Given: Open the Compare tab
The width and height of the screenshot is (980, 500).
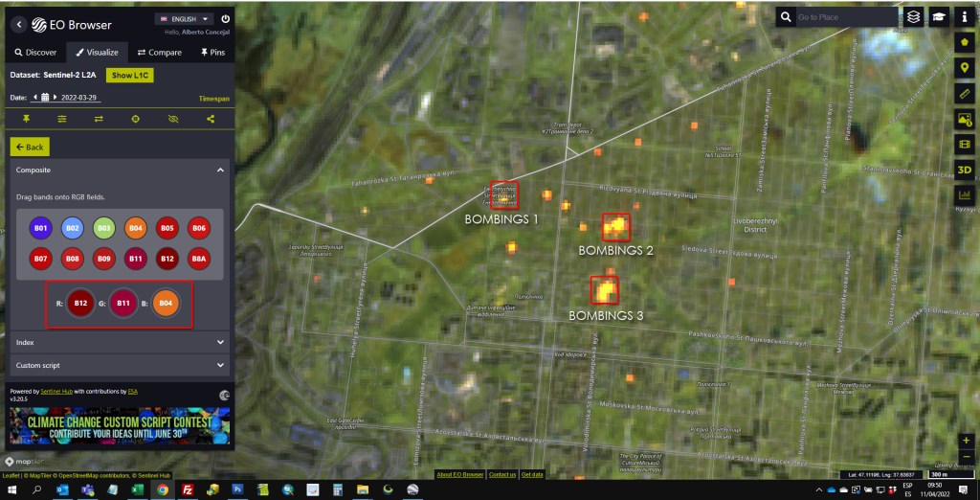Looking at the screenshot, I should click(x=159, y=53).
